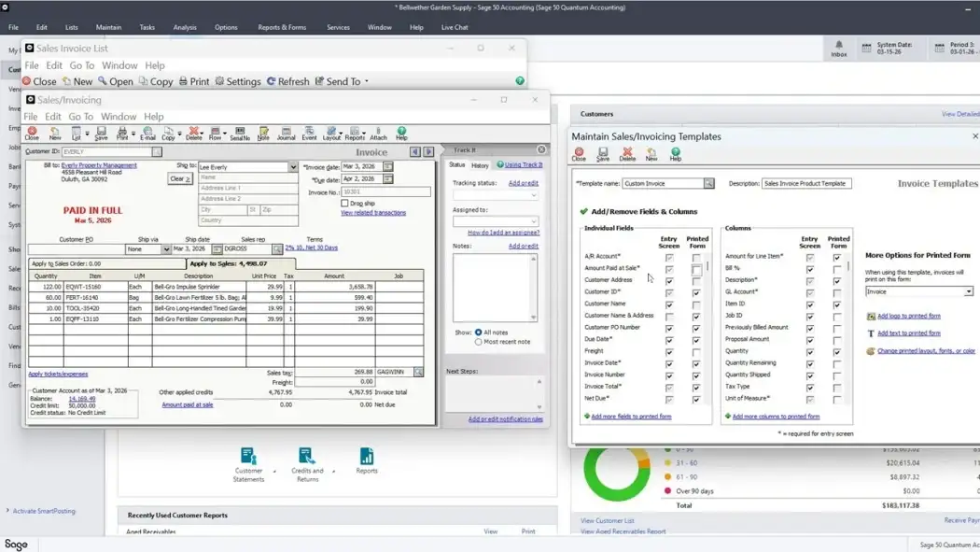The image size is (980, 552).
Task: Click Help icon in Sales/Invoicing toolbar
Action: 401,134
